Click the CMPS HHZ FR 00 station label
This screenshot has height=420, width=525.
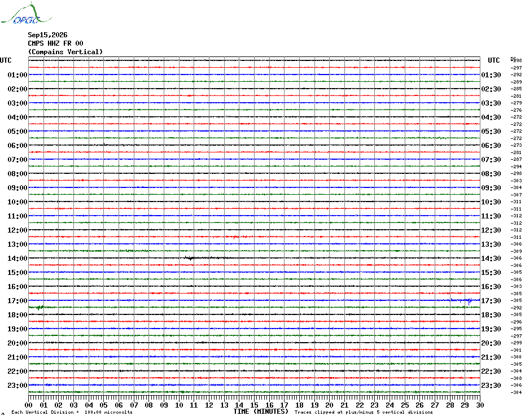click(x=55, y=43)
